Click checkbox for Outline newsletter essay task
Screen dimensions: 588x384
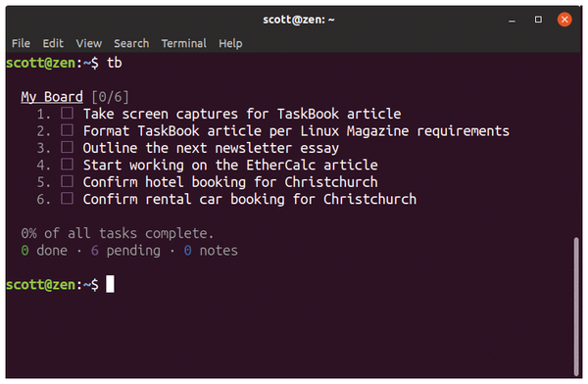click(67, 147)
